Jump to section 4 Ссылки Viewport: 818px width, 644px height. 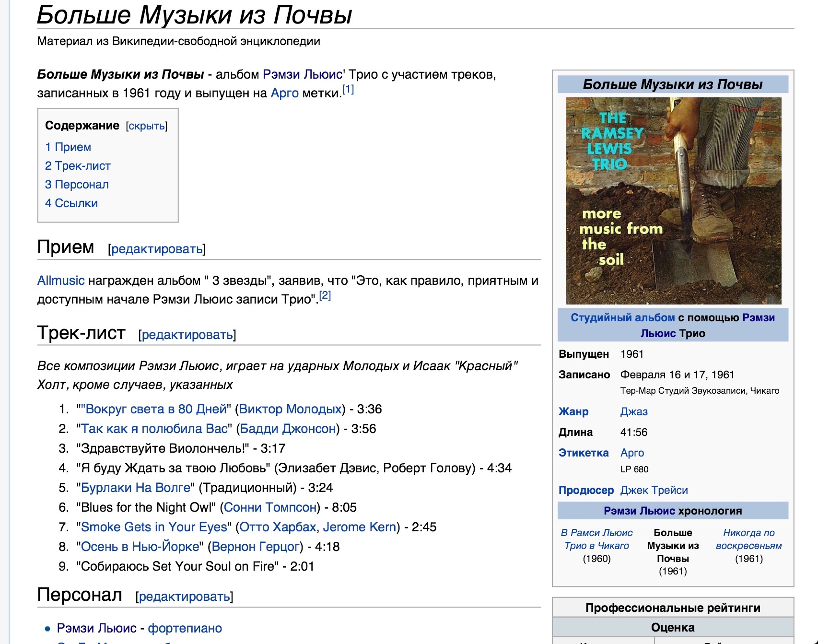(71, 203)
